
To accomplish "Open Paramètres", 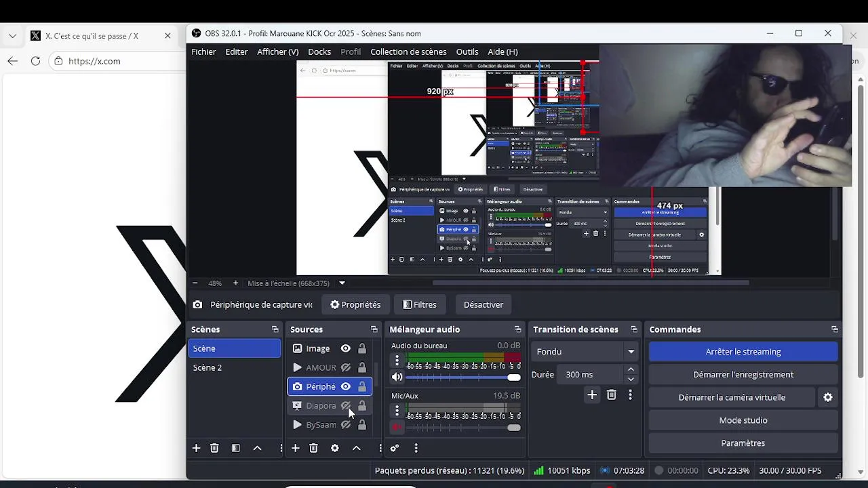I will [743, 443].
